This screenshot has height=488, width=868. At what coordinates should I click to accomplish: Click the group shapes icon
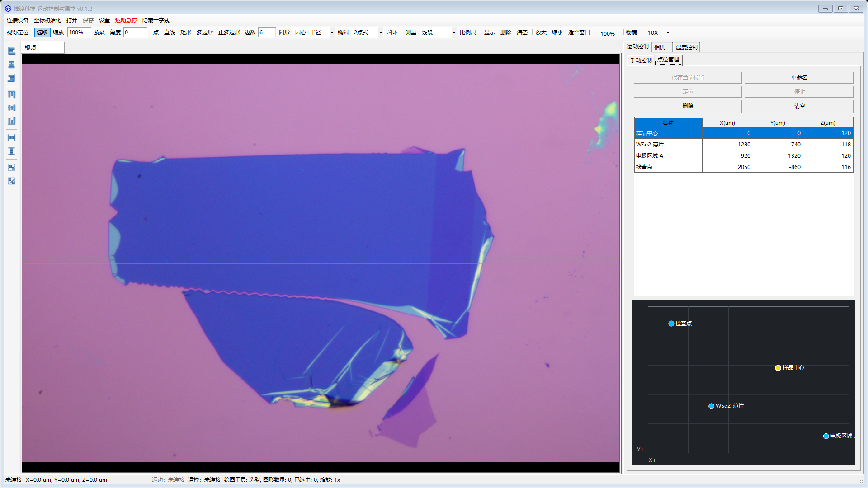(x=12, y=168)
